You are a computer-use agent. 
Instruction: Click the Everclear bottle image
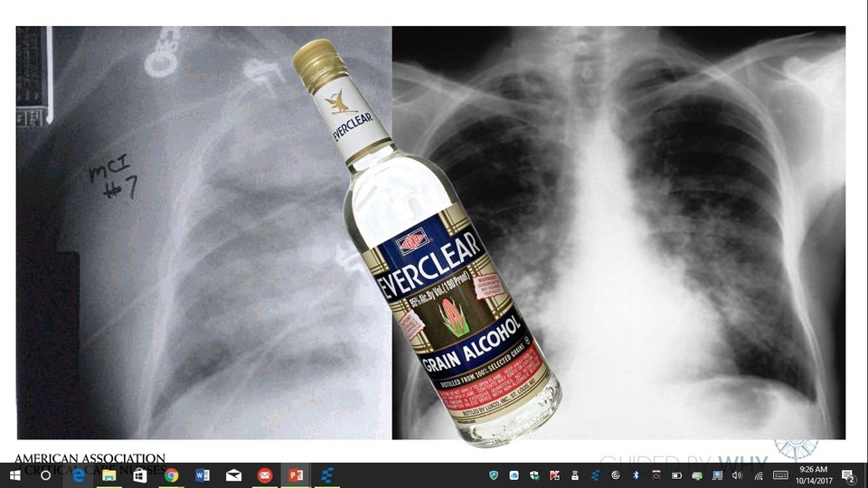(426, 243)
